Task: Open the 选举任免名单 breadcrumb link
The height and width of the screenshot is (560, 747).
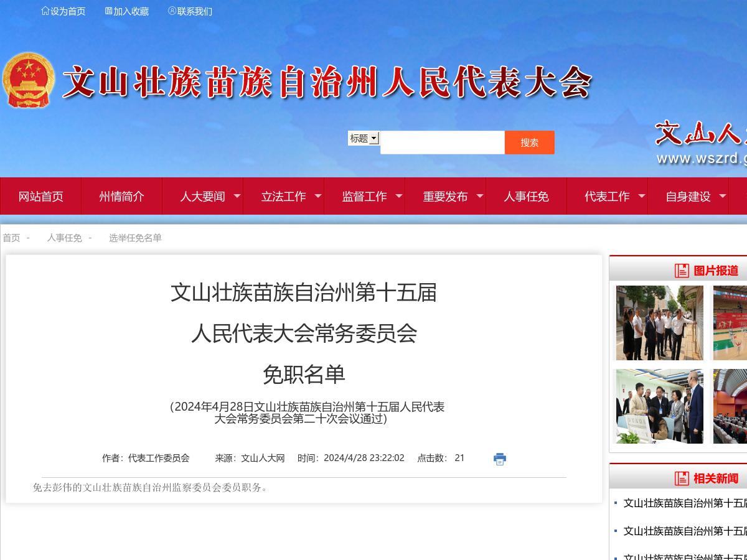Action: [134, 238]
